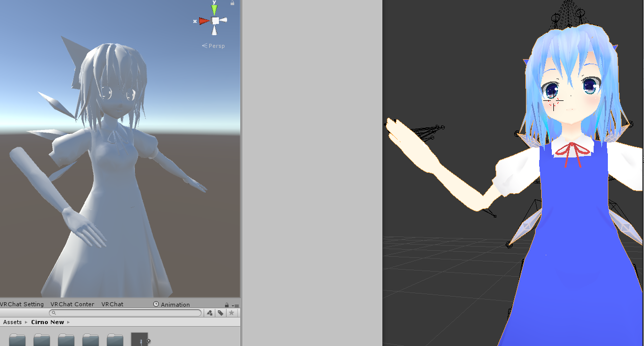Go to the Assets breadcrumb folder

[12, 322]
